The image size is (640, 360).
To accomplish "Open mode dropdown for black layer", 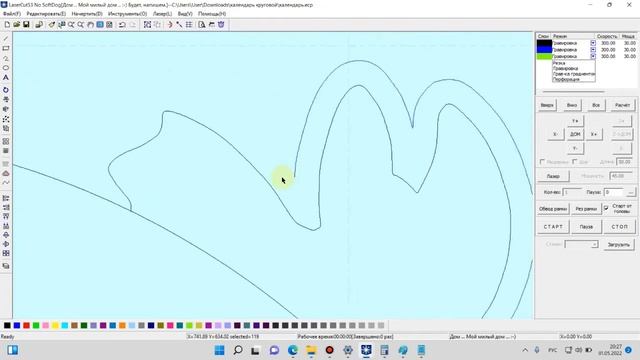I will coord(593,43).
